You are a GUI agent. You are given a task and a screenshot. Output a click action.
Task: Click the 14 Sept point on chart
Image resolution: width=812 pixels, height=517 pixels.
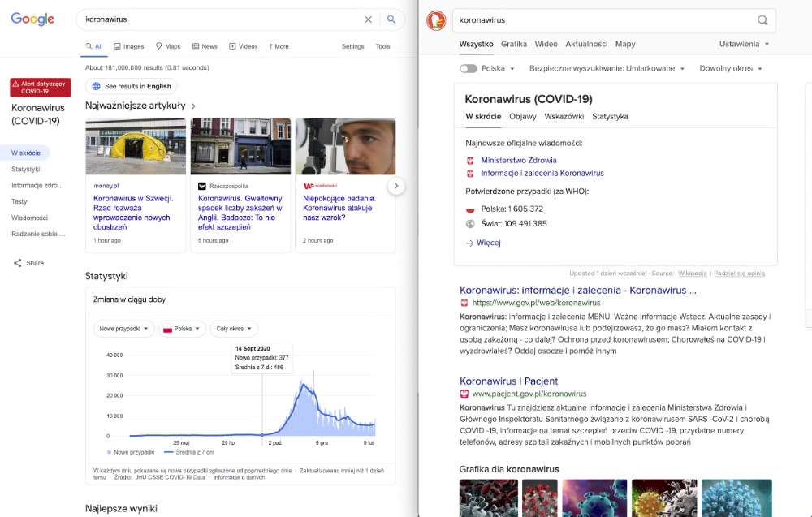[x=262, y=435]
